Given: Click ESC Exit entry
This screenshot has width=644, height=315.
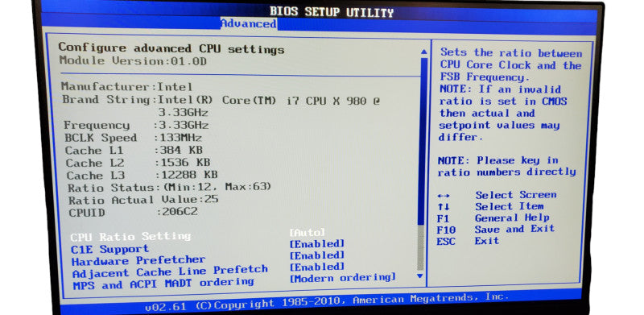Looking at the screenshot, I should tap(468, 241).
